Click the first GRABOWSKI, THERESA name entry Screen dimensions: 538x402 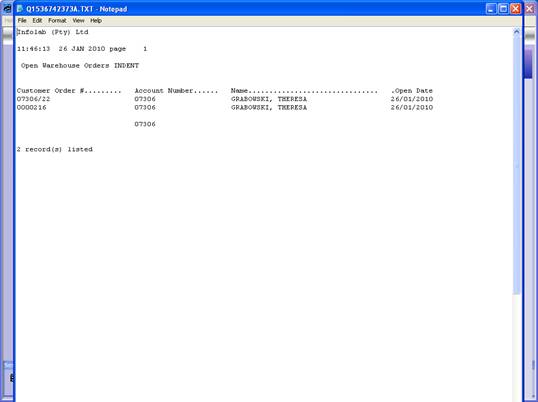pos(269,99)
